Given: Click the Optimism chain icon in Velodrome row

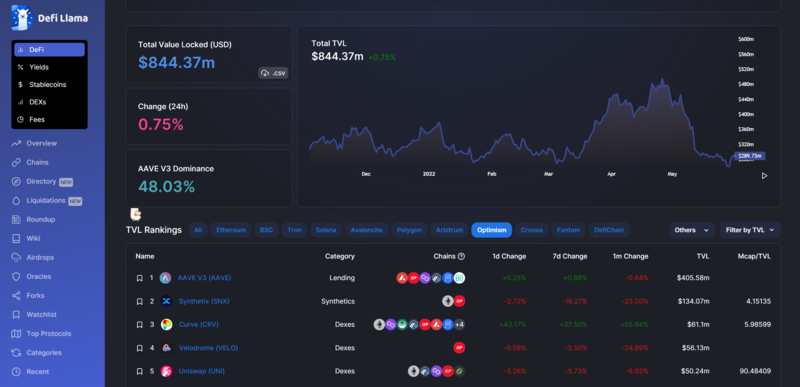Looking at the screenshot, I should pos(459,348).
